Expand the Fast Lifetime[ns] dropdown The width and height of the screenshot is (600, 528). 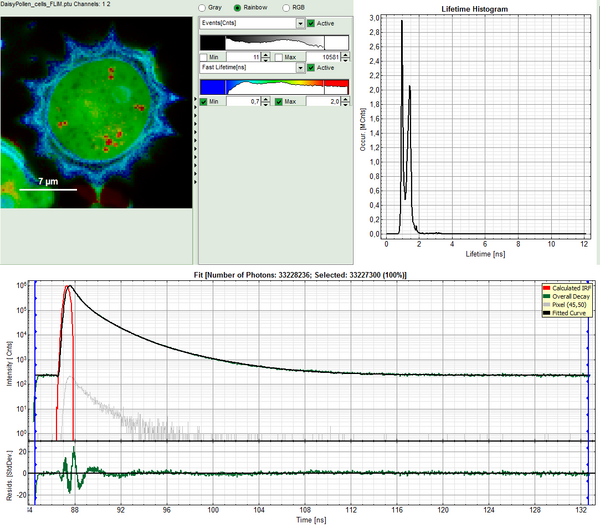[x=300, y=68]
